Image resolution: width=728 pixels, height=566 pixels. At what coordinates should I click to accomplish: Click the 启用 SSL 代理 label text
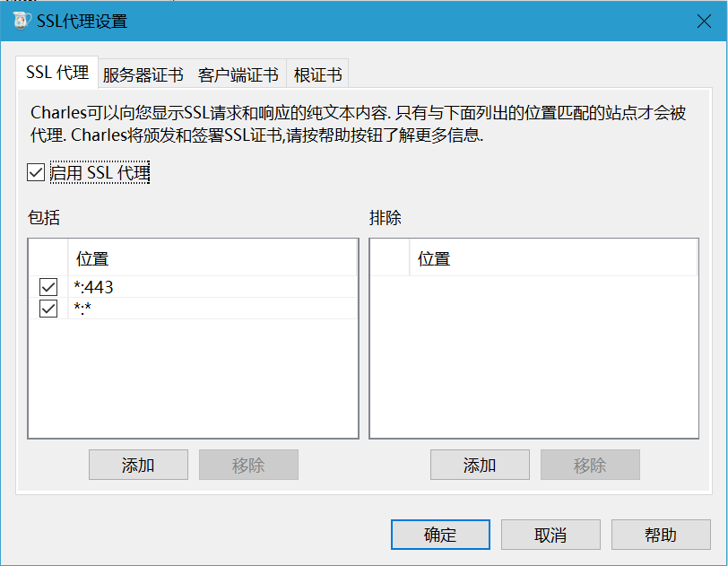(x=100, y=172)
